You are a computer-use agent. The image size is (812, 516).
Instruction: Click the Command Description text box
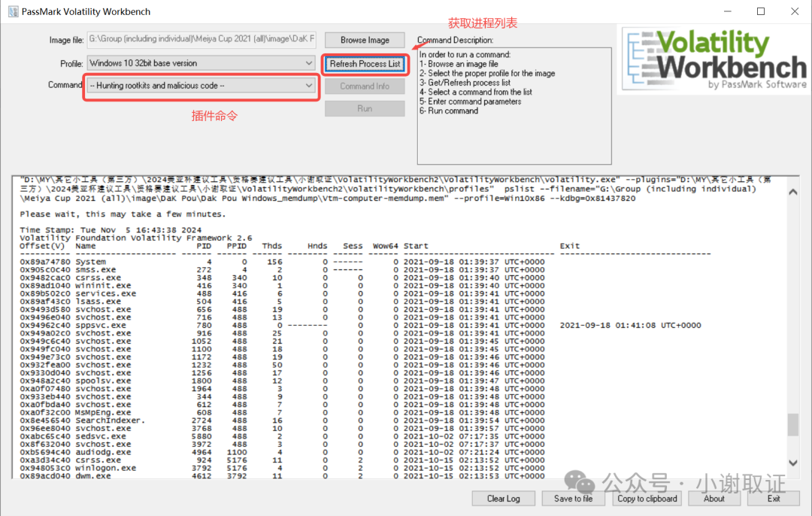(x=514, y=106)
